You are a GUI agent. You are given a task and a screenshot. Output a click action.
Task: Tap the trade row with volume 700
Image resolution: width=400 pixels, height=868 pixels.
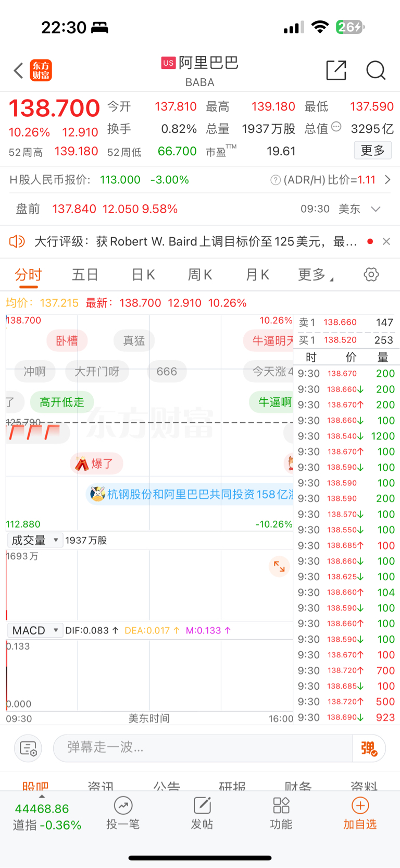346,670
